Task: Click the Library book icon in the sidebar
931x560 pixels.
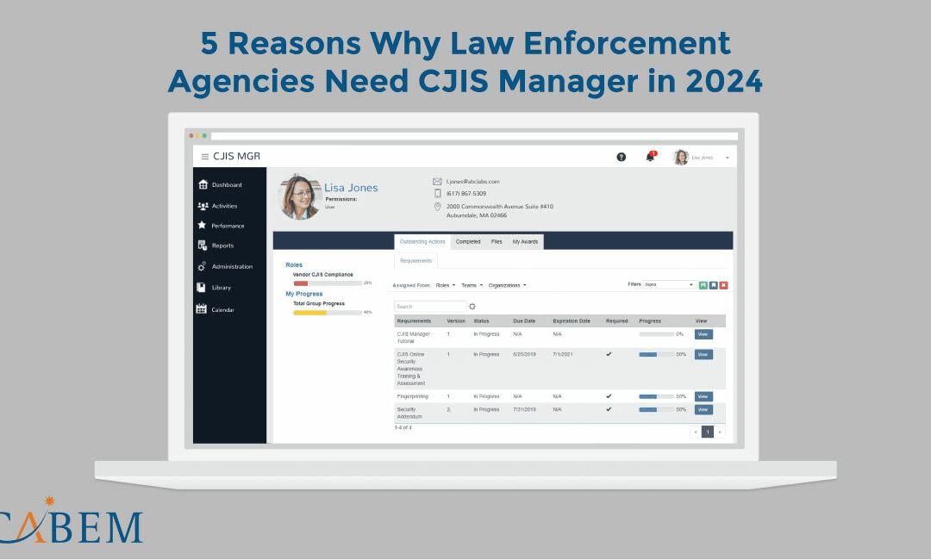Action: tap(201, 287)
